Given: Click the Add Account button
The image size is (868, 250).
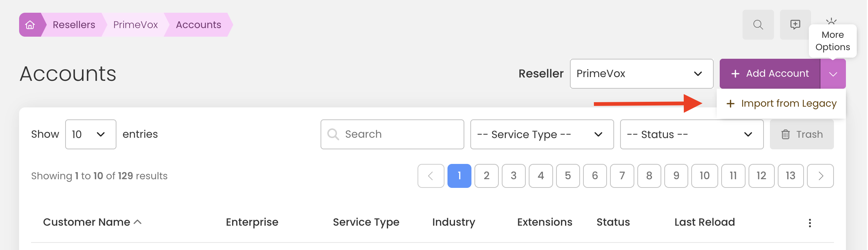Looking at the screenshot, I should click(x=770, y=74).
